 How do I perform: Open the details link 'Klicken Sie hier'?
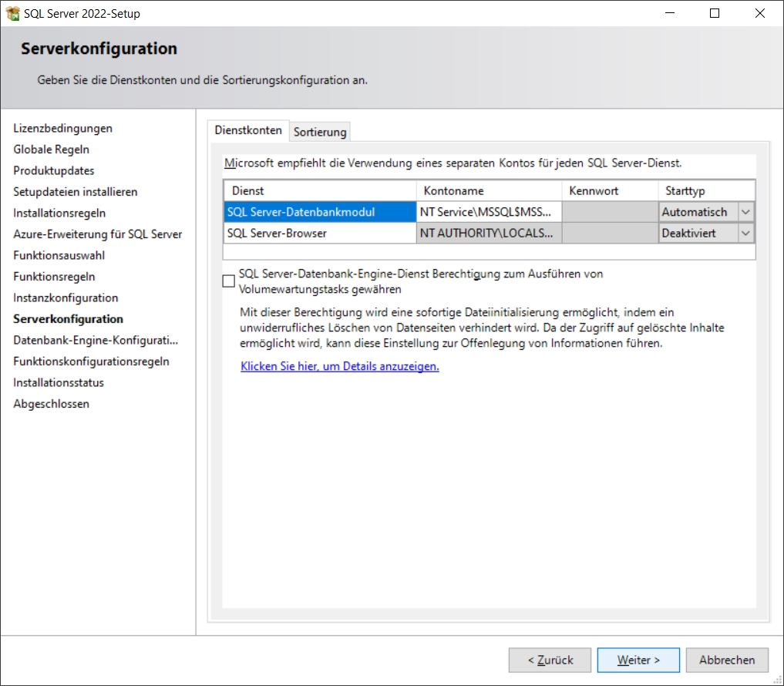(340, 366)
